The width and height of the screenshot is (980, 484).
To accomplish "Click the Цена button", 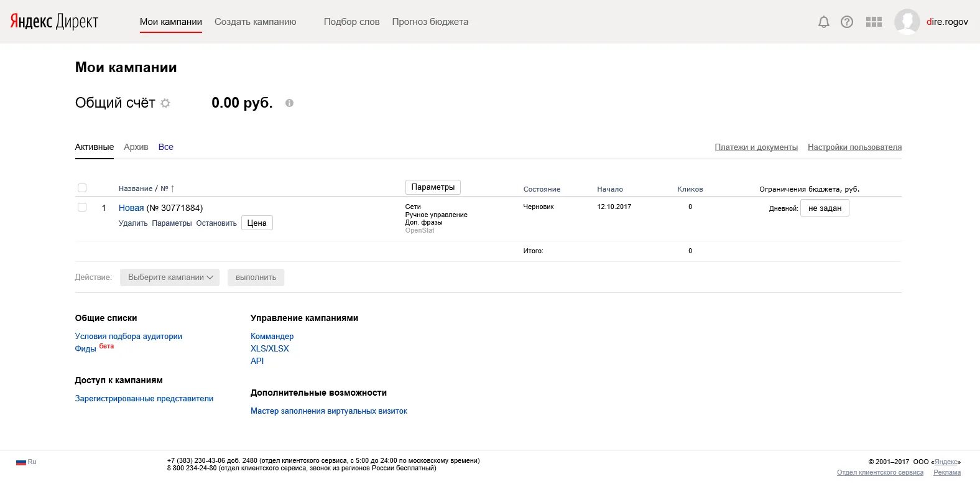I will (x=257, y=223).
